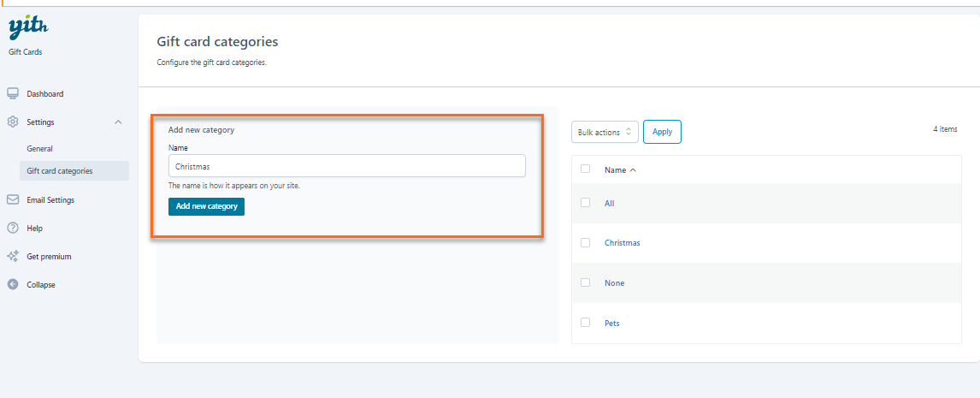The width and height of the screenshot is (980, 398).
Task: Click the YITH logo
Action: [x=27, y=28]
